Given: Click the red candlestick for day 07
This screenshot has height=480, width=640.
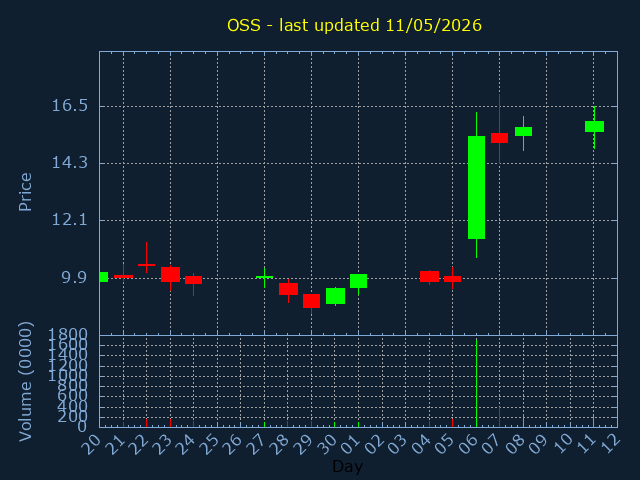Looking at the screenshot, I should coord(499,138).
